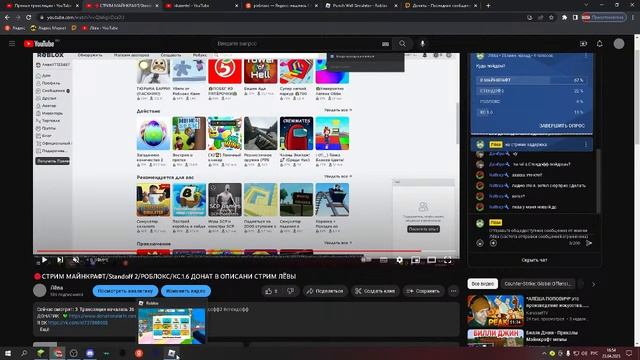Toggle the player mute speaker icon
Image resolution: width=640 pixels, height=360 pixels.
tap(76, 260)
